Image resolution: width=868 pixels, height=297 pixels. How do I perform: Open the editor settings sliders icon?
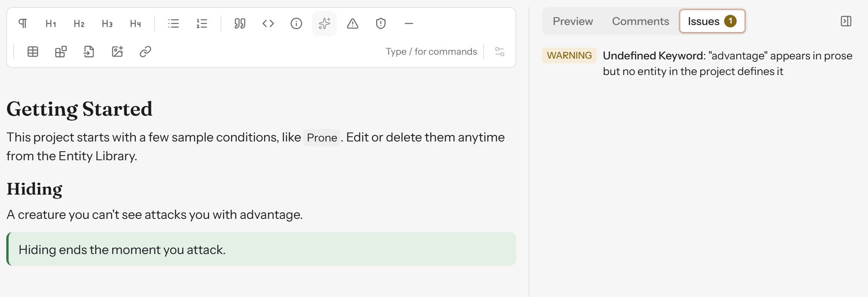pos(500,52)
